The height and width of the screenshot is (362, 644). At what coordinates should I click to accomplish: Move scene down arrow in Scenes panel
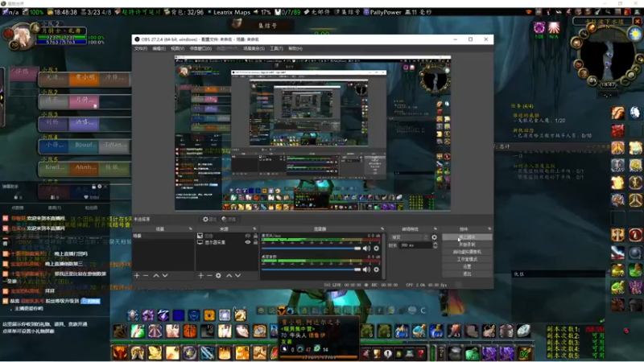tap(165, 275)
